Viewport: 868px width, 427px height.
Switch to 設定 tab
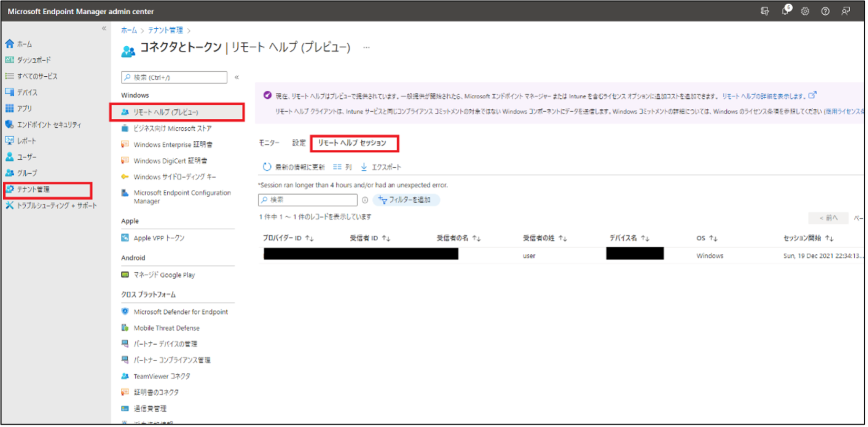[x=299, y=143]
